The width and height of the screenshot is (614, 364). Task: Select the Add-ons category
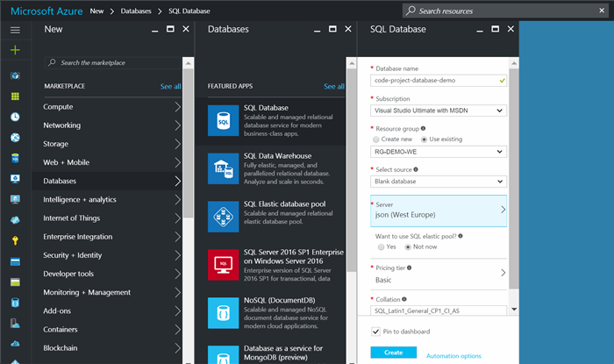point(107,310)
